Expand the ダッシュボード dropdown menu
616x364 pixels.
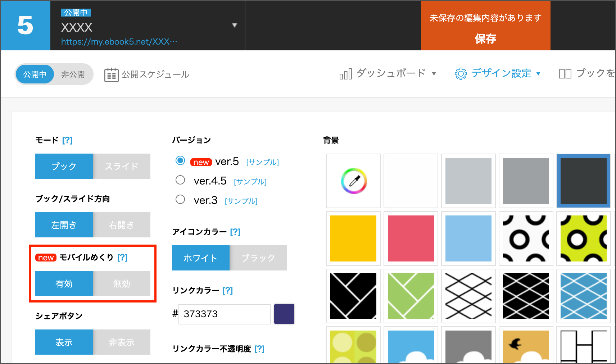click(434, 74)
